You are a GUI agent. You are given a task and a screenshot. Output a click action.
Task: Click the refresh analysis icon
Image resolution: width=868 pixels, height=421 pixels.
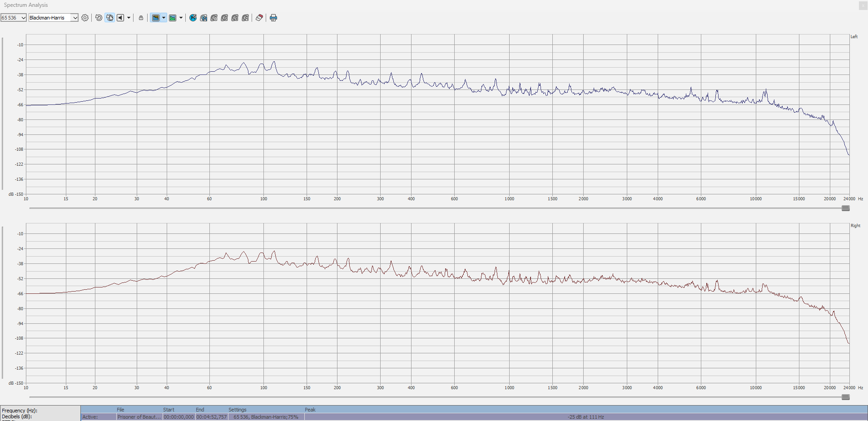[x=99, y=18]
